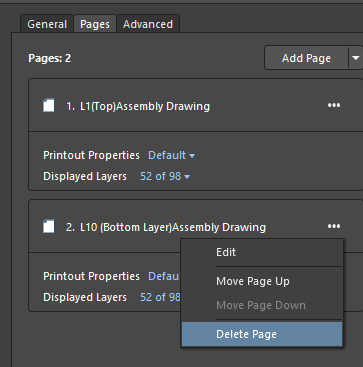Open Printout Properties dropdown for page 2
Image resolution: width=363 pixels, height=367 pixels.
click(x=164, y=276)
